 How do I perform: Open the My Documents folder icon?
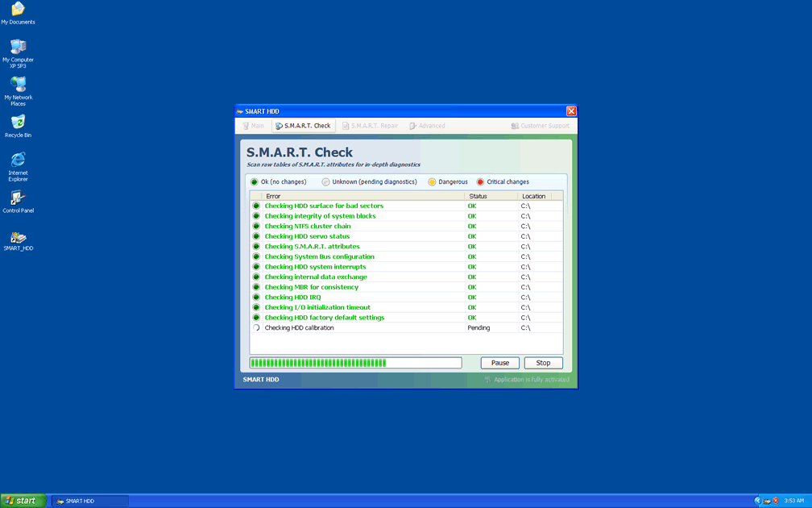(18, 10)
